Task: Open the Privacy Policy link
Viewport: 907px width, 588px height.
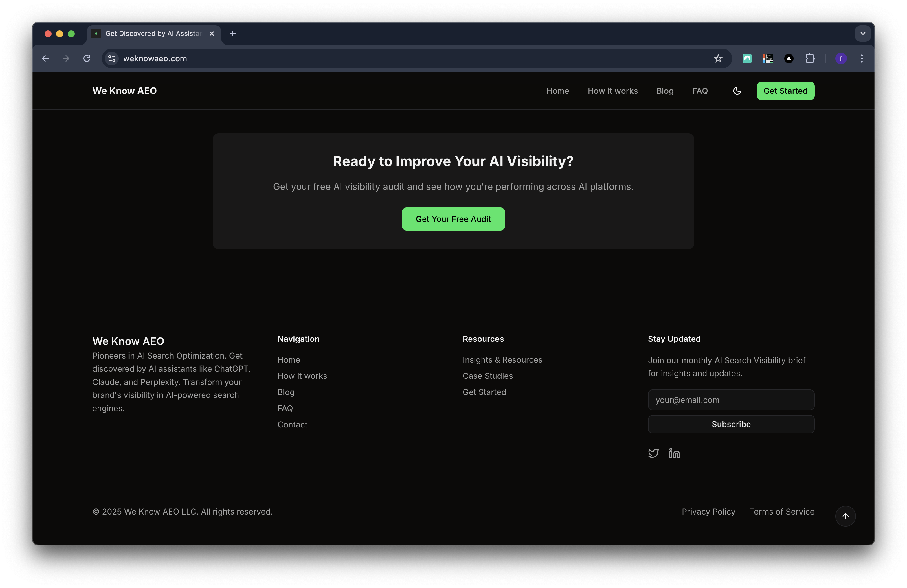Action: pos(708,511)
